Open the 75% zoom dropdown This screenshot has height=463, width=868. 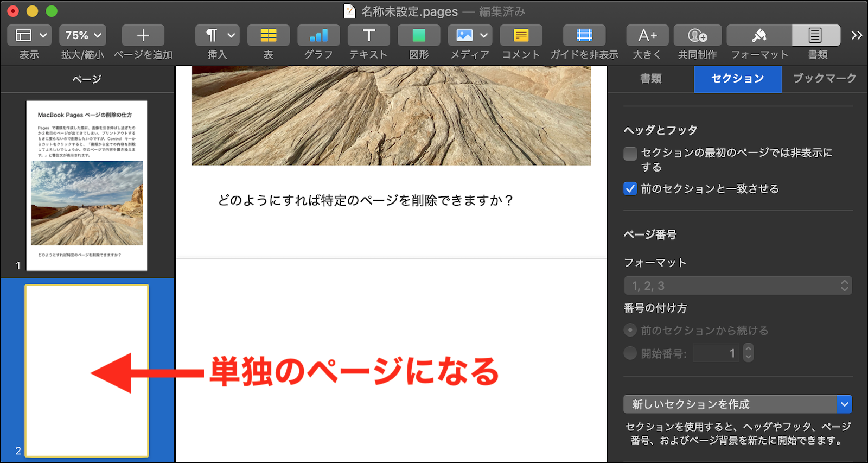click(82, 36)
